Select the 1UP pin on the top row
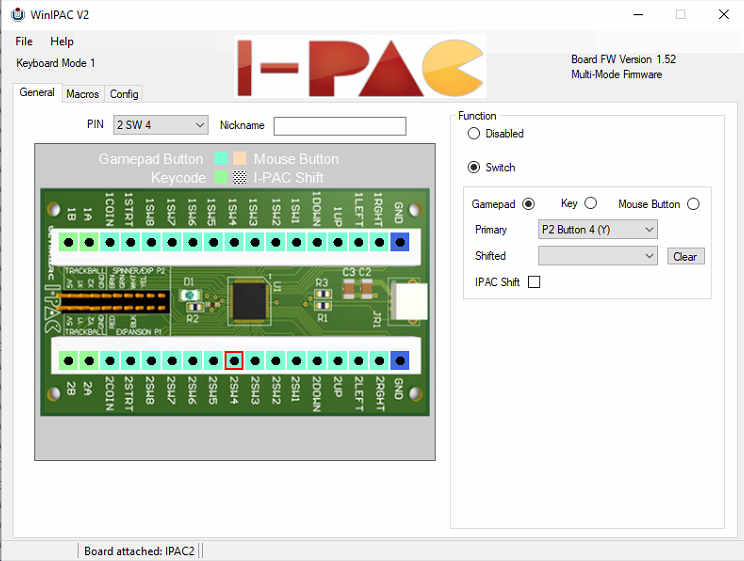 (338, 243)
